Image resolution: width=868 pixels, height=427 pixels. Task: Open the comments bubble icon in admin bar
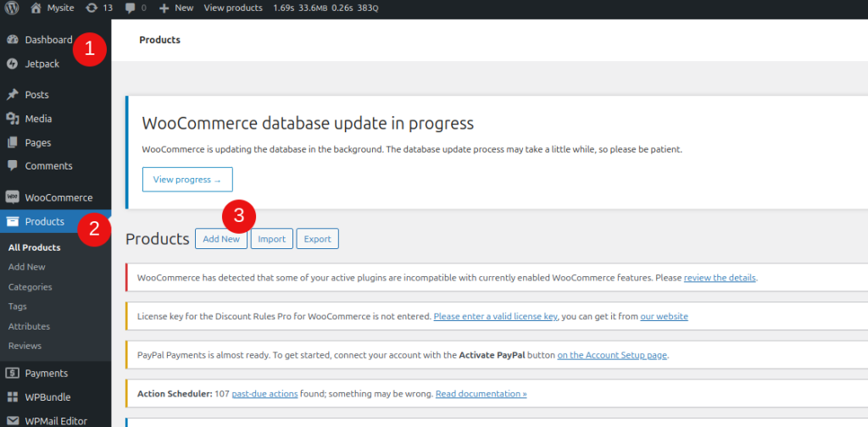[130, 8]
